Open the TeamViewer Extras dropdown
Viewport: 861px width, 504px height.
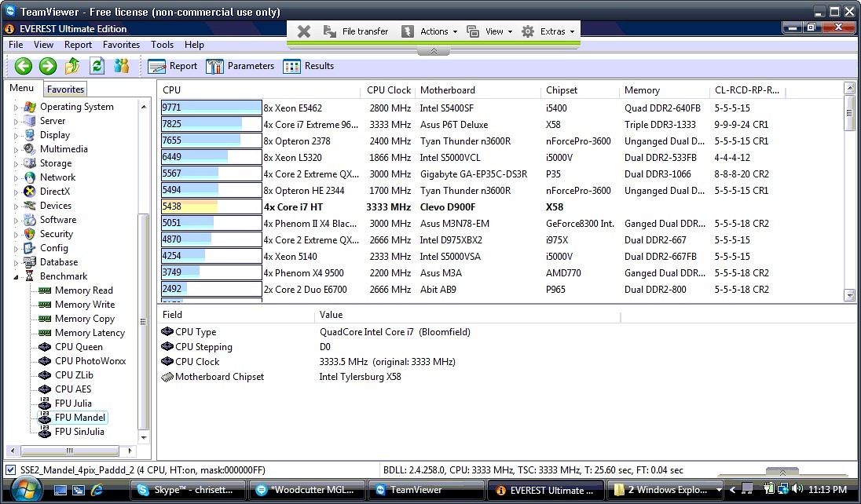[x=548, y=32]
